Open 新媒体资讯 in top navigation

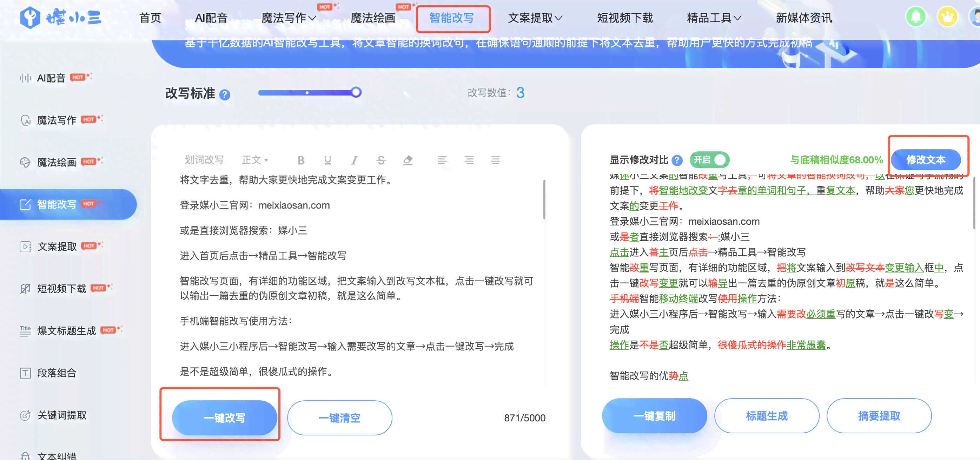804,18
